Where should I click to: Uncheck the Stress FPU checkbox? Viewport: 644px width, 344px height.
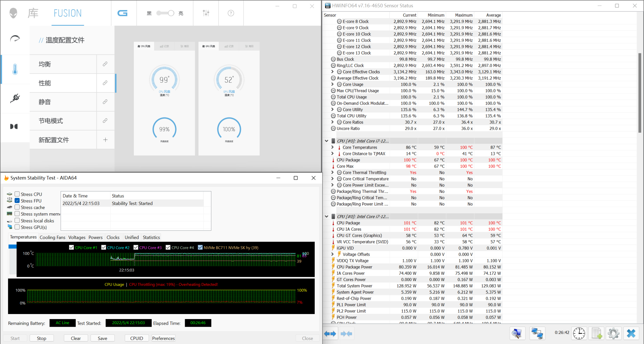tap(17, 201)
